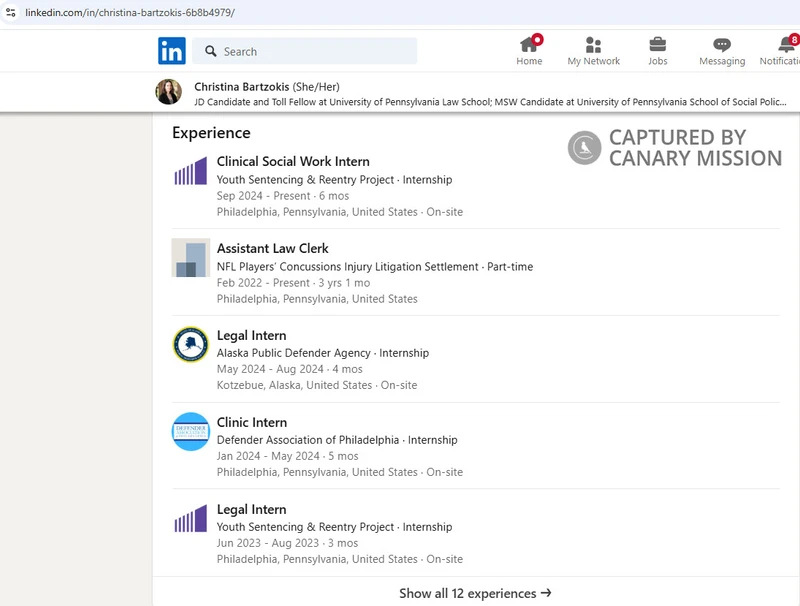Click 'Jan 2024 - May 2024 · 5 mos'
The image size is (800, 606).
point(287,456)
